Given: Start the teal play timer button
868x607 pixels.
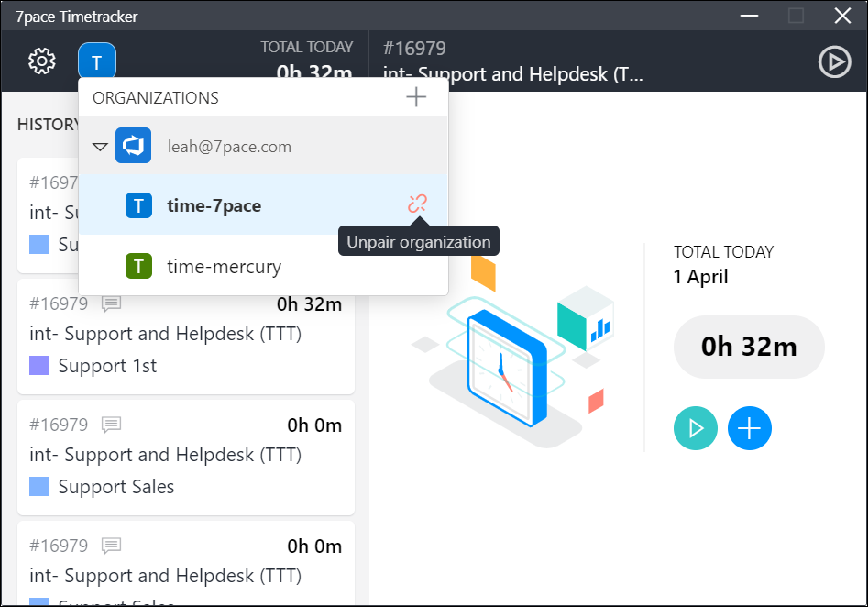Looking at the screenshot, I should point(696,428).
